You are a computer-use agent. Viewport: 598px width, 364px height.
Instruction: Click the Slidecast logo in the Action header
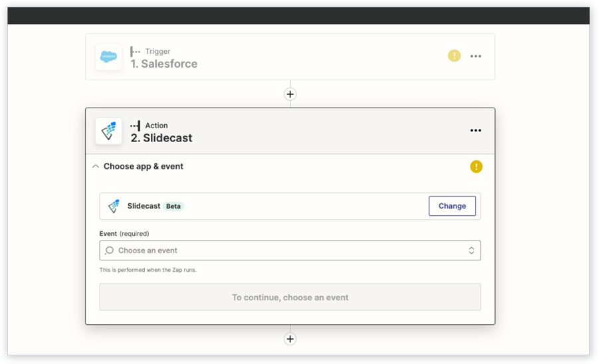(x=108, y=131)
